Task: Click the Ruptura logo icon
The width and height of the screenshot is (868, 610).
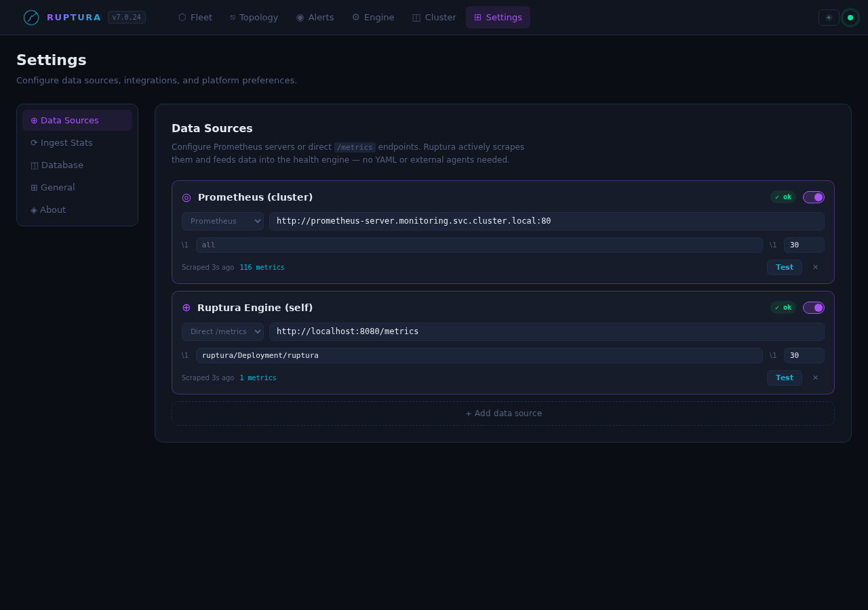Action: pos(31,18)
